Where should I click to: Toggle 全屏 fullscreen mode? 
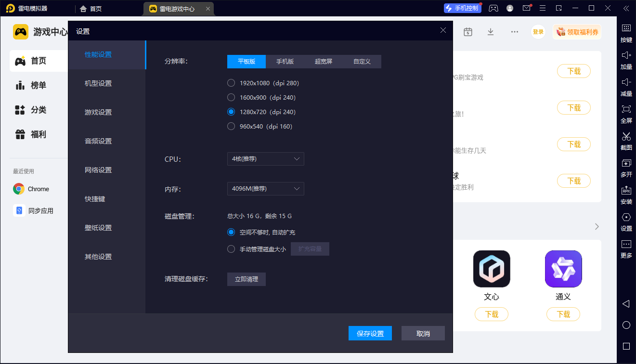626,114
